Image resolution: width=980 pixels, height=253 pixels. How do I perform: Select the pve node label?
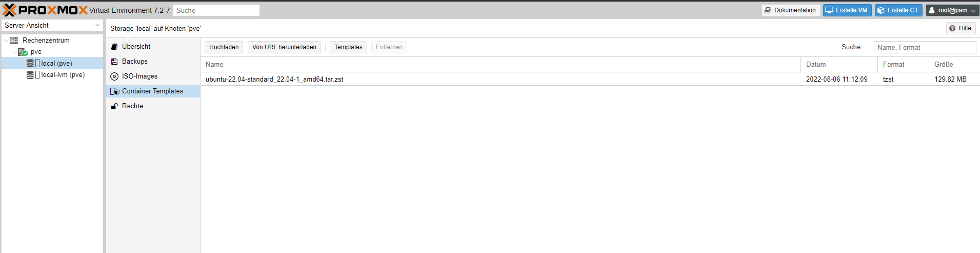[36, 52]
